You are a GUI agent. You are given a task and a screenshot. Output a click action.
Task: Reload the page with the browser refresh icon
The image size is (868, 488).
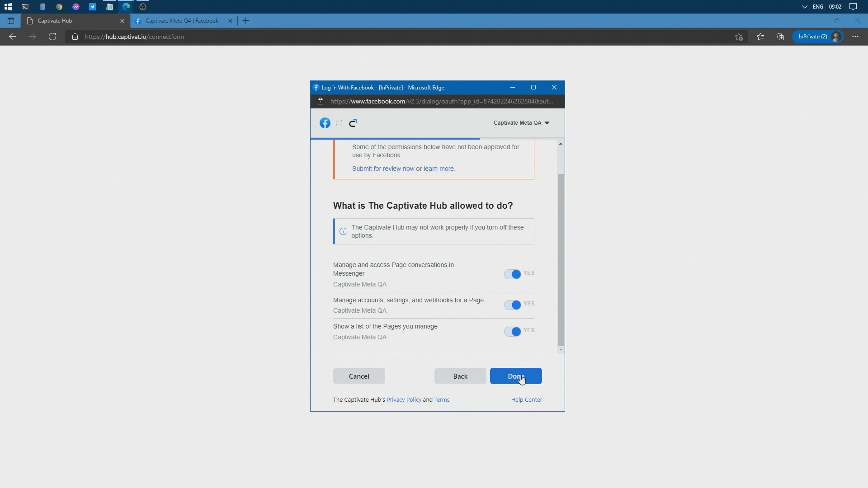click(x=52, y=37)
